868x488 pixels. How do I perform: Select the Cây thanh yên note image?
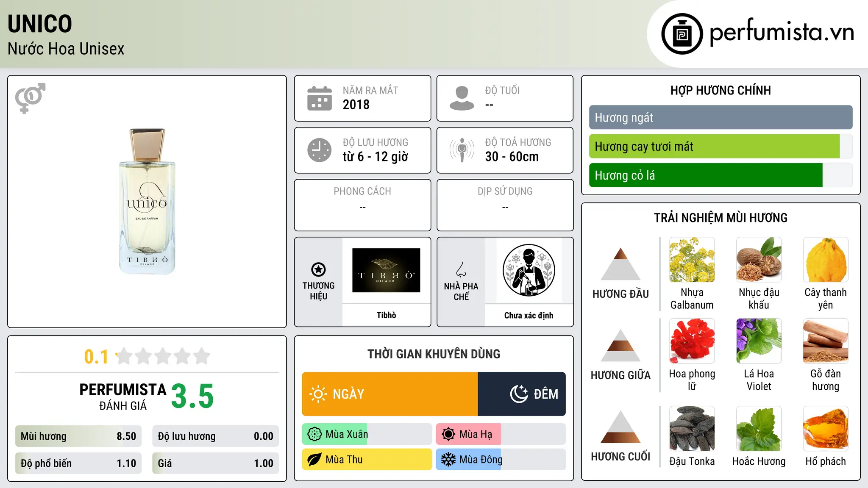(826, 260)
